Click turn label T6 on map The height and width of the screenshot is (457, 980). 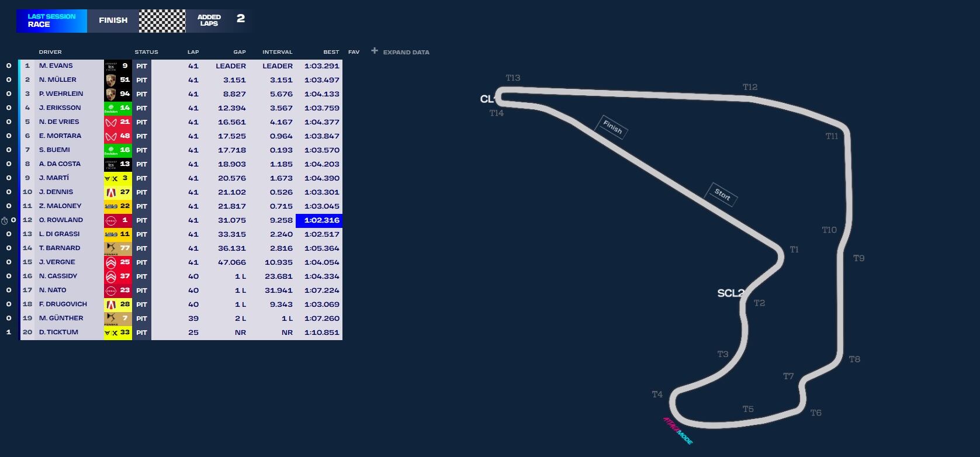click(816, 413)
